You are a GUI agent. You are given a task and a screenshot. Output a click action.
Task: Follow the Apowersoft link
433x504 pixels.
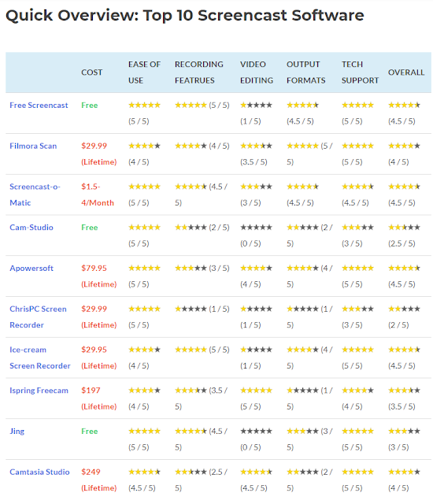[x=31, y=268]
